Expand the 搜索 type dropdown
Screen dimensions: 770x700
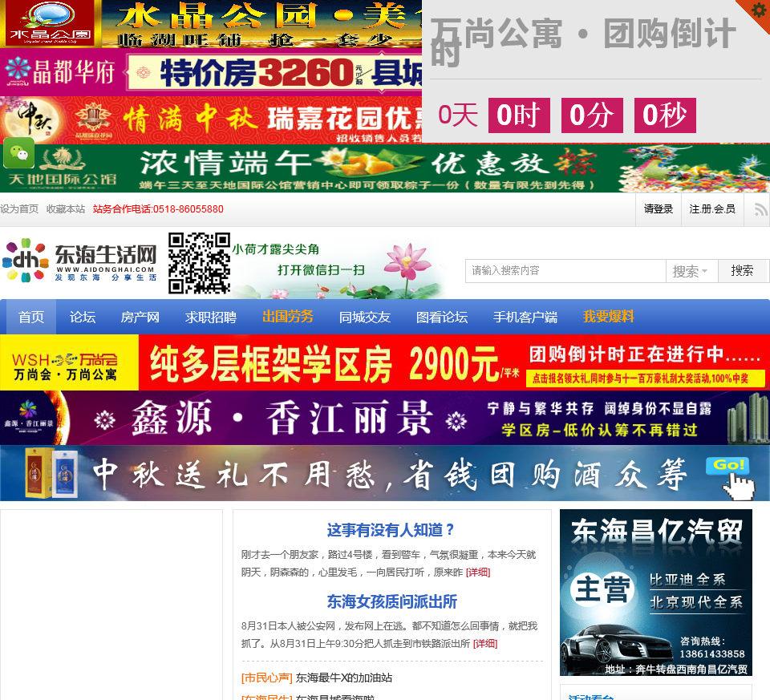click(x=691, y=271)
